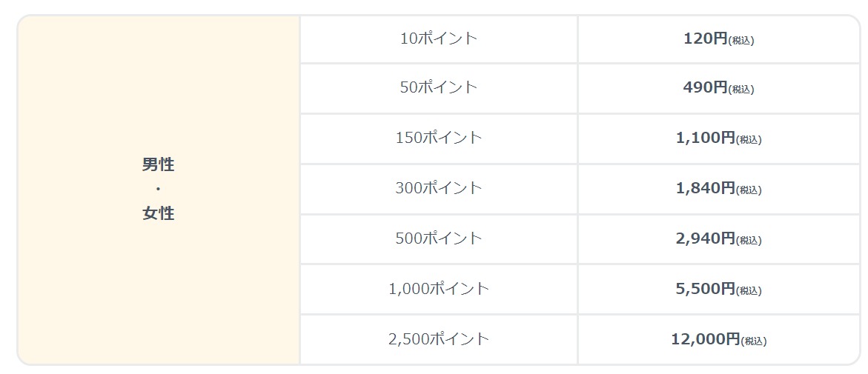Select the 1,840円 price cell
868x374 pixels.
tap(718, 188)
